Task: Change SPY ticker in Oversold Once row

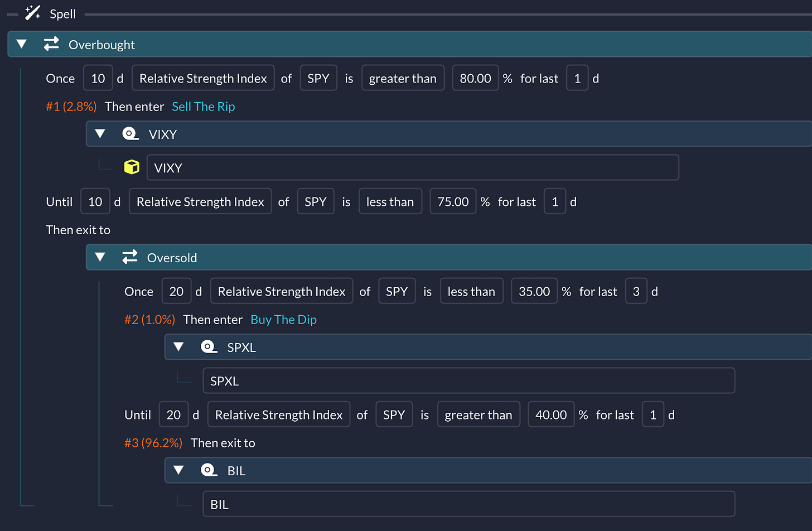Action: click(397, 291)
